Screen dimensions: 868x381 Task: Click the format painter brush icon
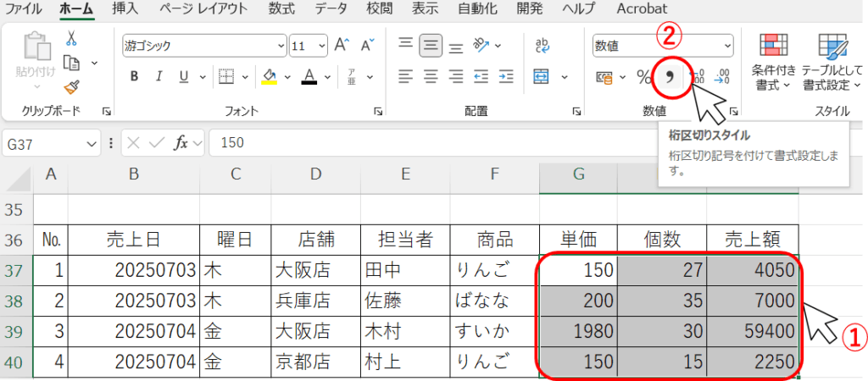[72, 86]
